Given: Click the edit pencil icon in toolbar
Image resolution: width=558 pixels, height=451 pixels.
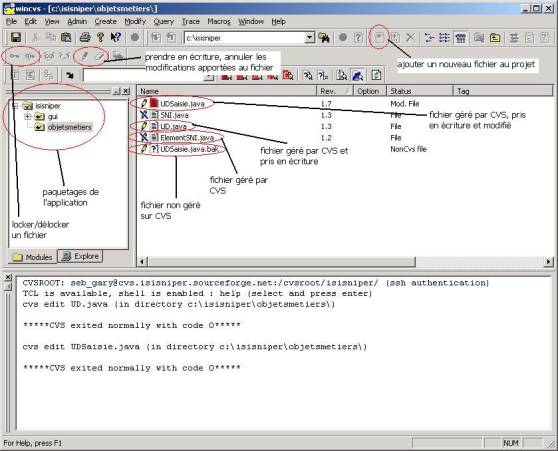Looking at the screenshot, I should click(x=84, y=56).
